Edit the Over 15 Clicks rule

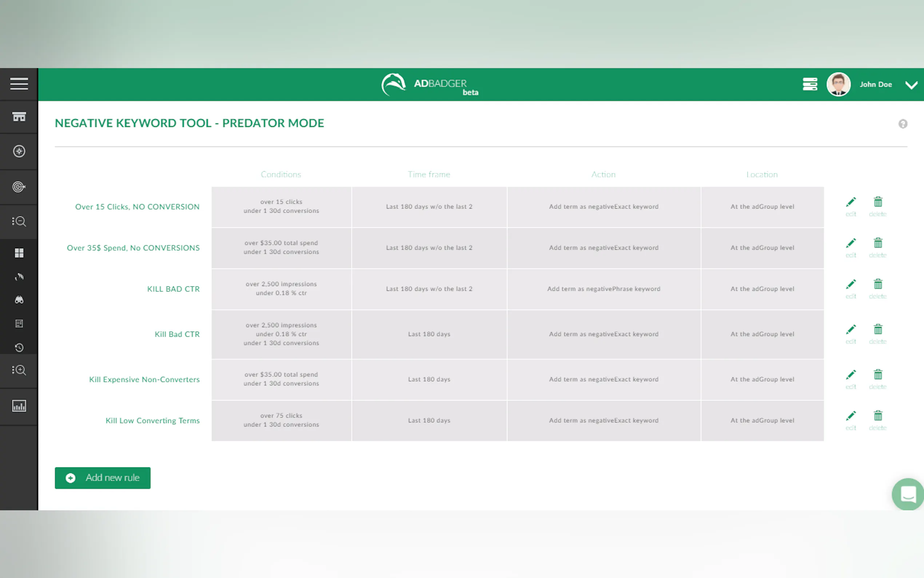851,206
